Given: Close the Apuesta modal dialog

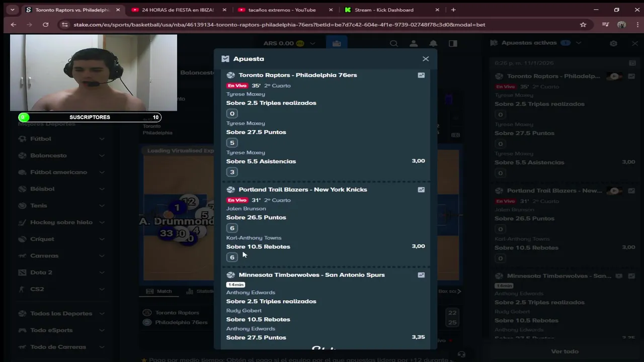Looking at the screenshot, I should click(x=426, y=59).
